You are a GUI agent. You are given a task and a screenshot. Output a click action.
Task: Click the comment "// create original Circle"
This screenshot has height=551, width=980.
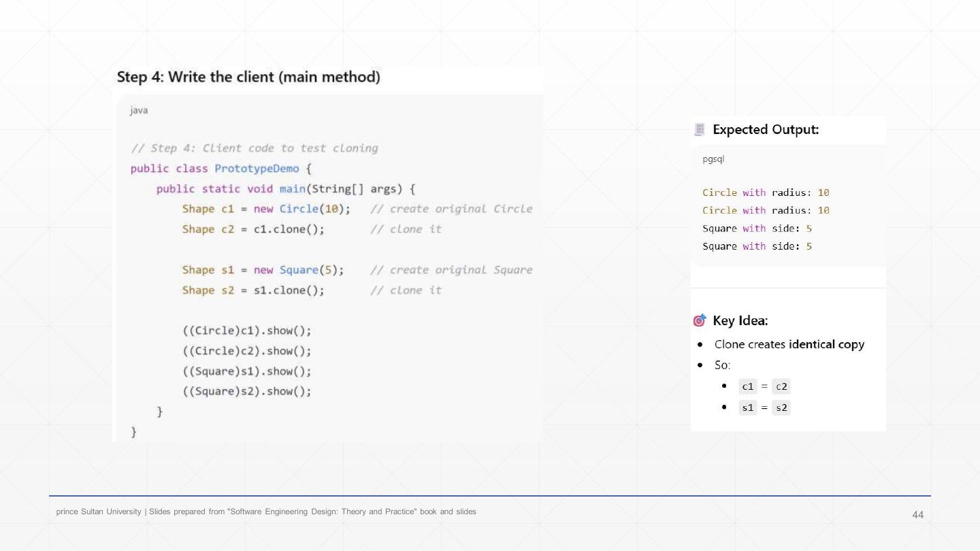coord(451,209)
